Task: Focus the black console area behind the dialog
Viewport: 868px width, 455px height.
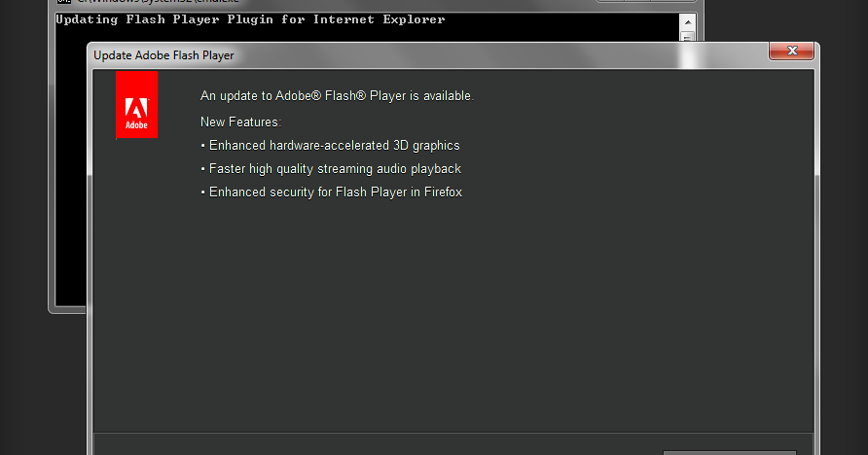Action: click(x=71, y=166)
